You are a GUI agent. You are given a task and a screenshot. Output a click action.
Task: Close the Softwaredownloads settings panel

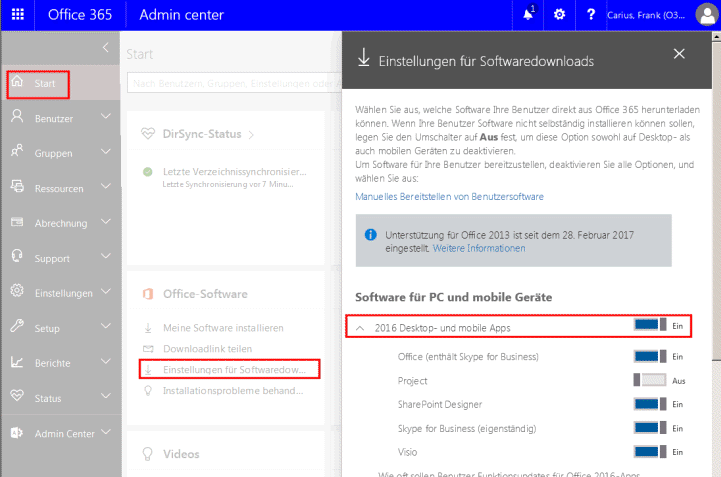(x=679, y=54)
